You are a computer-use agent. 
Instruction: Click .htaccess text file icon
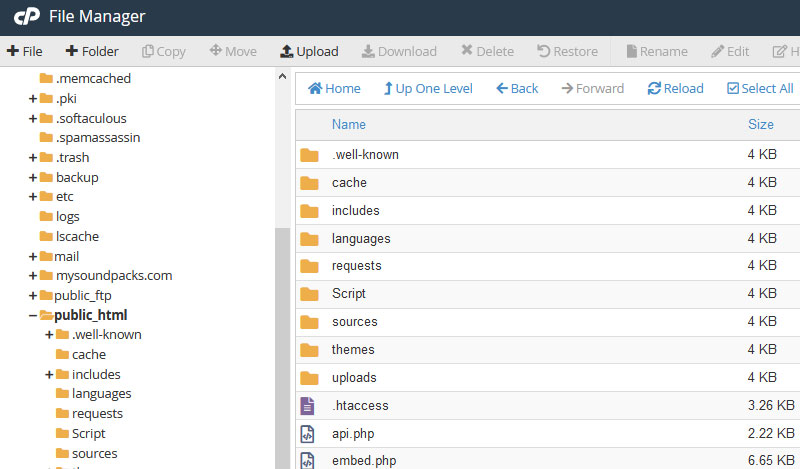pyautogui.click(x=307, y=406)
